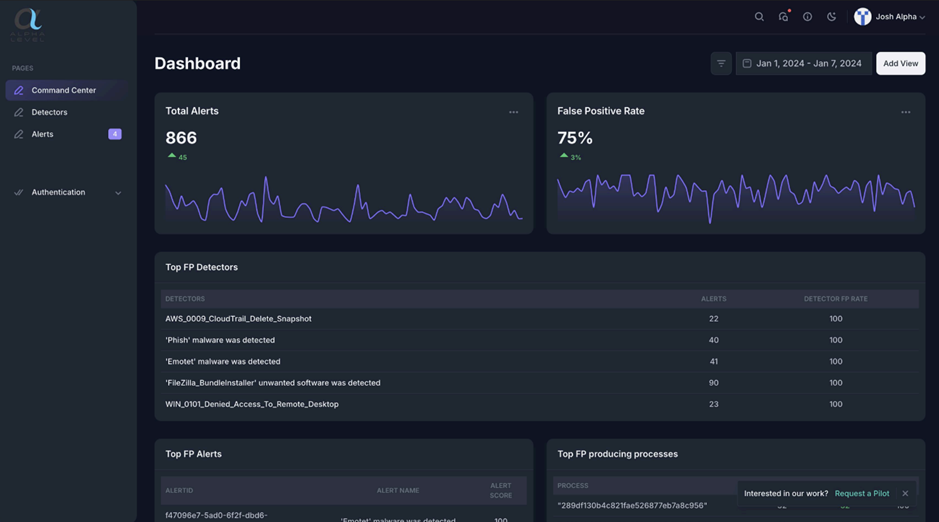Select the AWS_0009_CloudTrail_Delete_Snapshot detector row
The width and height of the screenshot is (939, 522).
238,319
